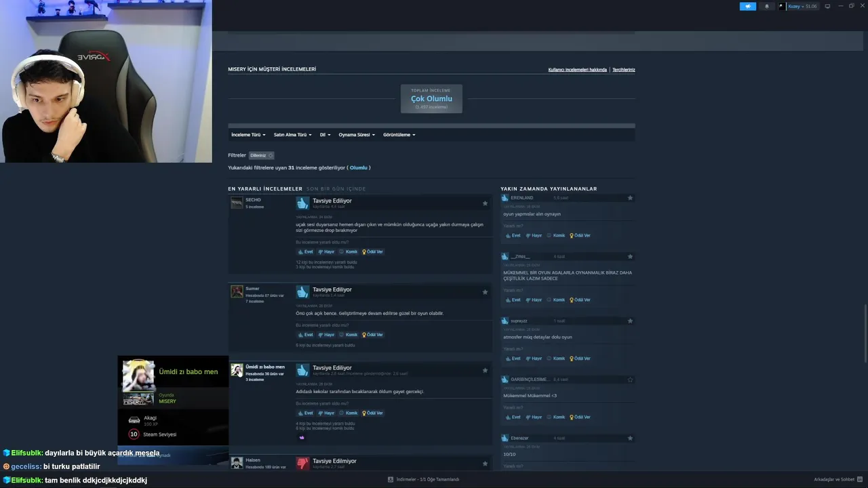The image size is (868, 488).
Task: Click the star icon on ERENLAND's review
Action: point(630,198)
